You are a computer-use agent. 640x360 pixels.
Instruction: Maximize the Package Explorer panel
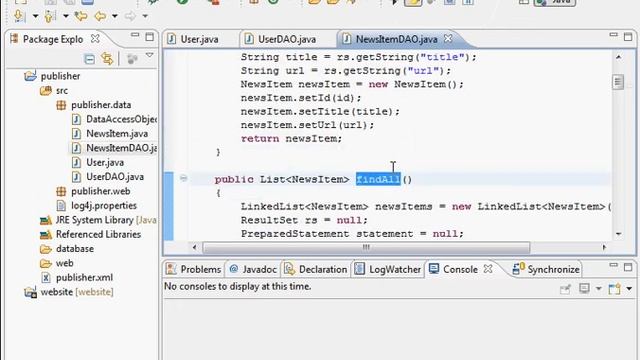click(x=150, y=37)
